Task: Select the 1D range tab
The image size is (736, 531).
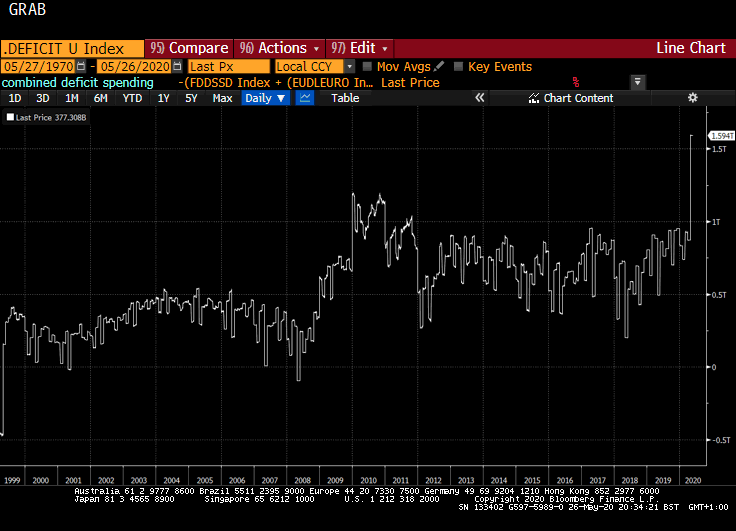Action: coord(15,98)
